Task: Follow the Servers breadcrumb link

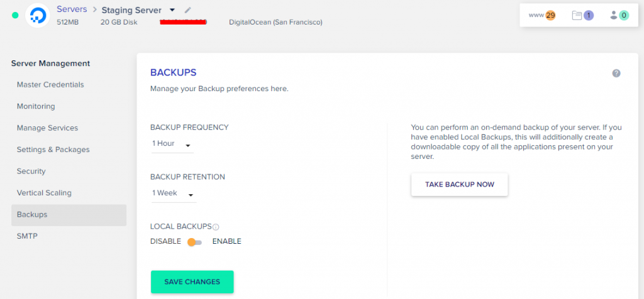Action: click(x=72, y=9)
